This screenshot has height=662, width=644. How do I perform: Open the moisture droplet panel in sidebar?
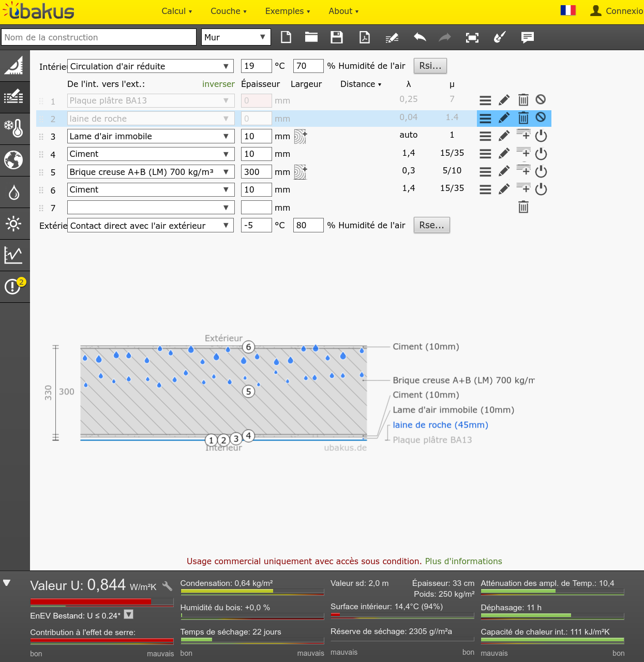[14, 192]
